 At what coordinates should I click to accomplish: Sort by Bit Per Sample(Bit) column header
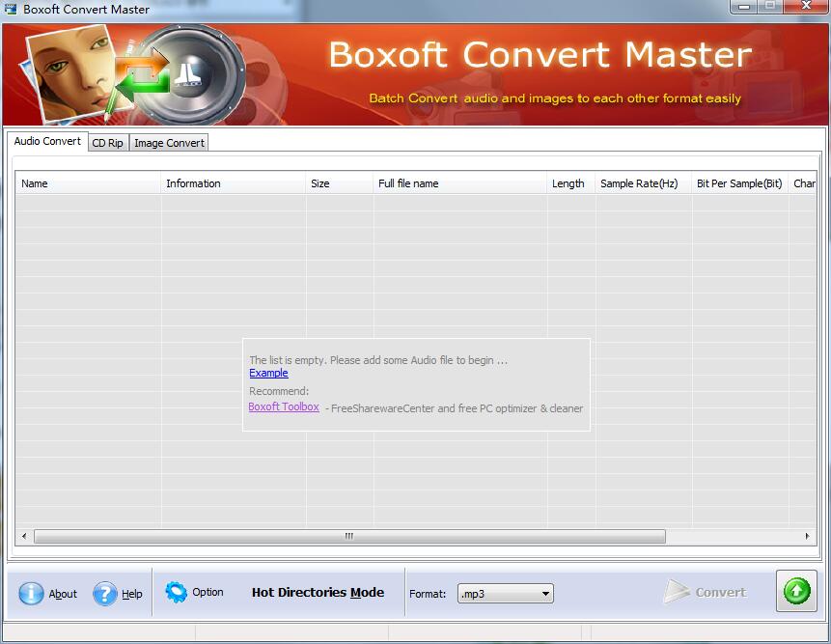[x=740, y=183]
